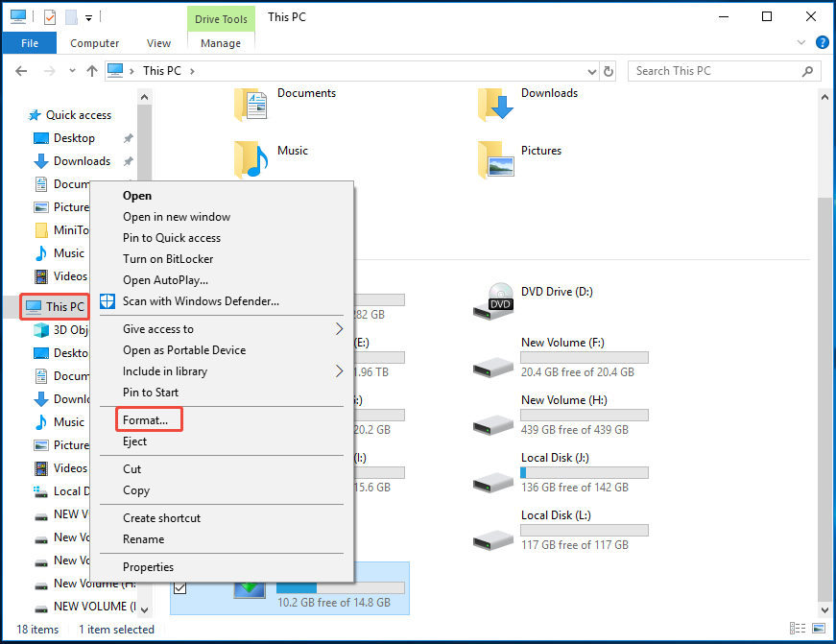Expand the This PC breadcrumb chevron
Screen dimensions: 836x644
192,71
